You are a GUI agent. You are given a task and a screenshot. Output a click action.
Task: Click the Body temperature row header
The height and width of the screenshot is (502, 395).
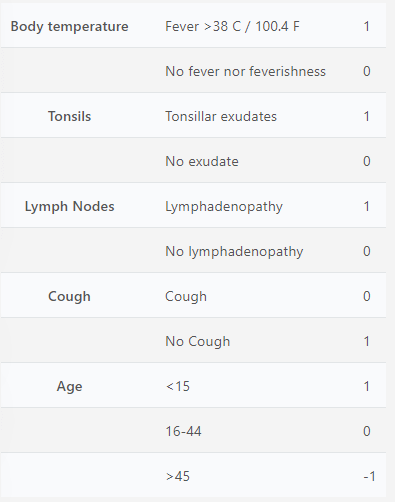point(69,26)
